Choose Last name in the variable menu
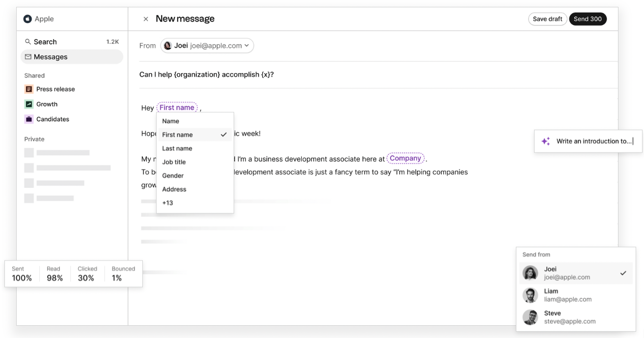This screenshot has height=338, width=644. pyautogui.click(x=195, y=148)
